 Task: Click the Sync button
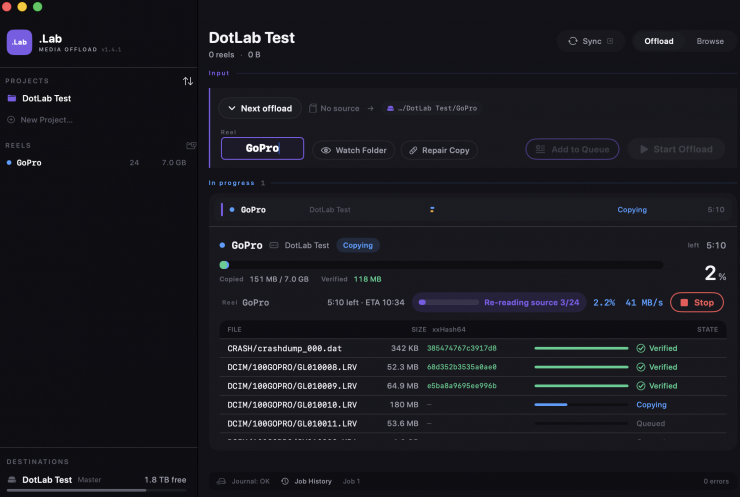click(590, 41)
